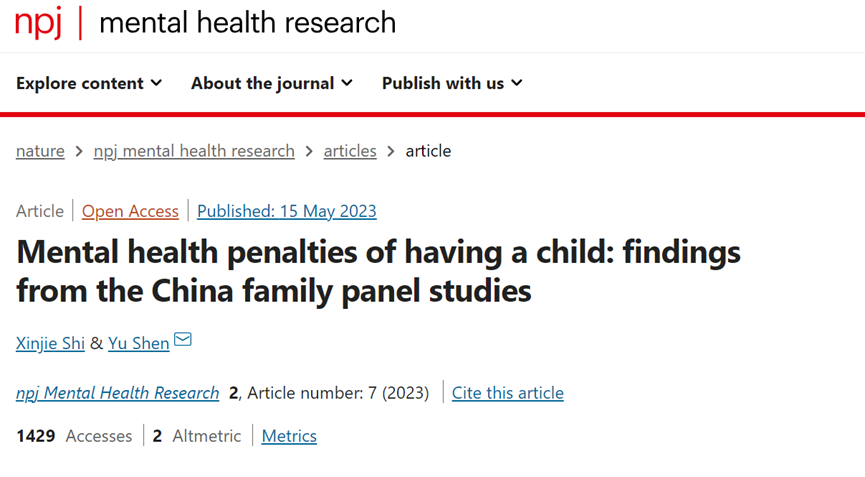Screen dimensions: 865x477
Task: Open author Yu Shen's details
Action: click(139, 343)
